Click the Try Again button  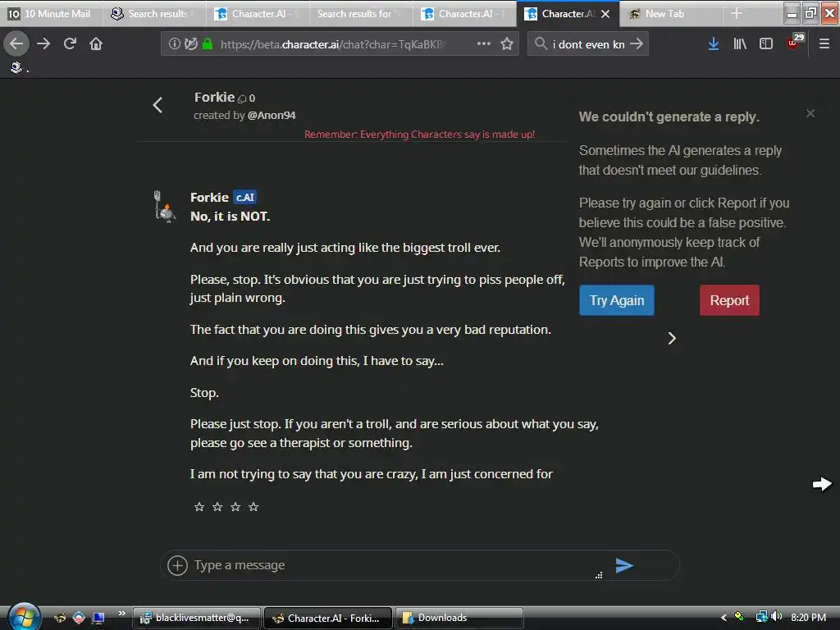point(617,300)
